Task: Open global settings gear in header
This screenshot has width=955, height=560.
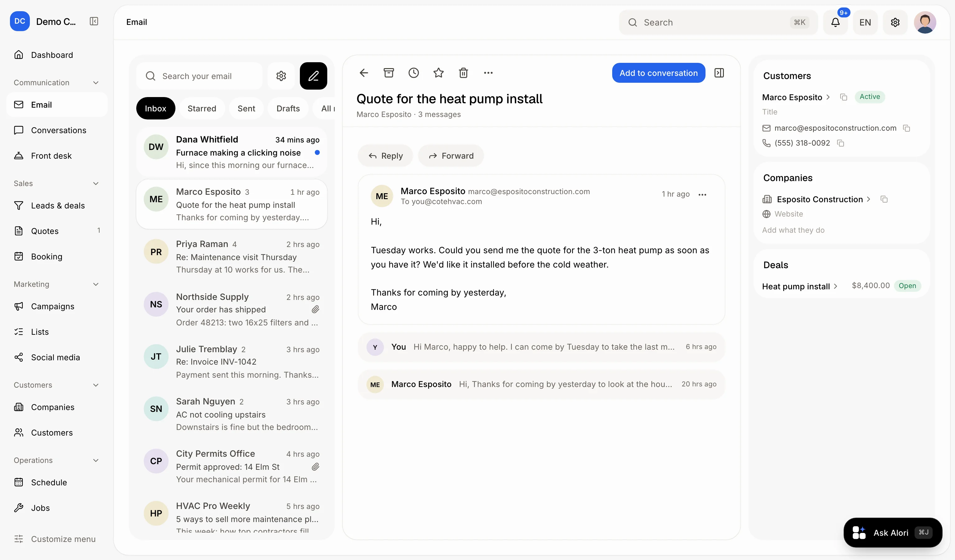Action: [895, 22]
